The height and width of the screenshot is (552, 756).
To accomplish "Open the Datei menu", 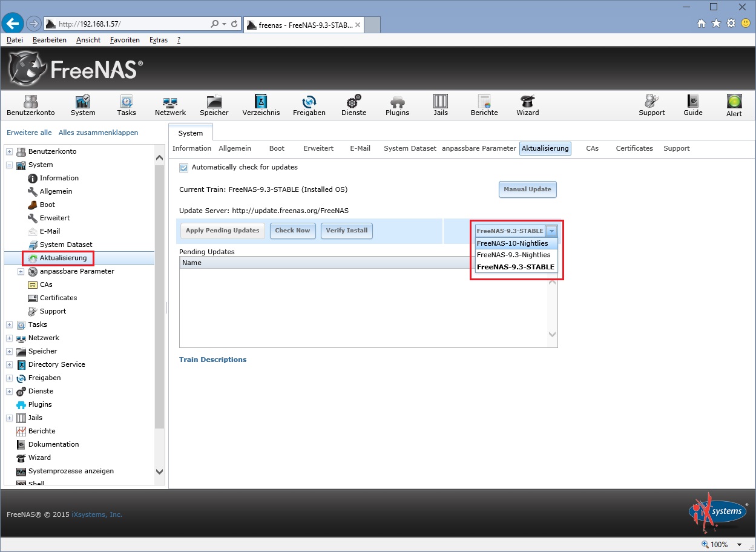I will pyautogui.click(x=15, y=40).
